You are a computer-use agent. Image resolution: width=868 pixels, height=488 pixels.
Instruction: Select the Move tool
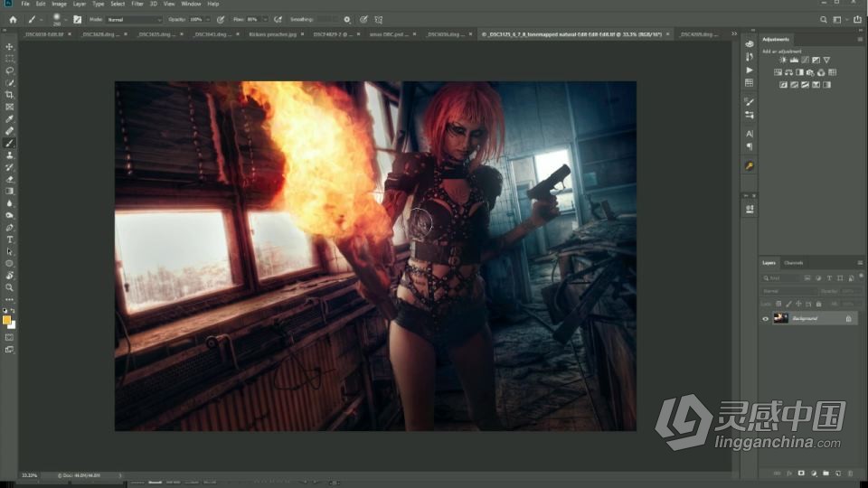[9, 46]
